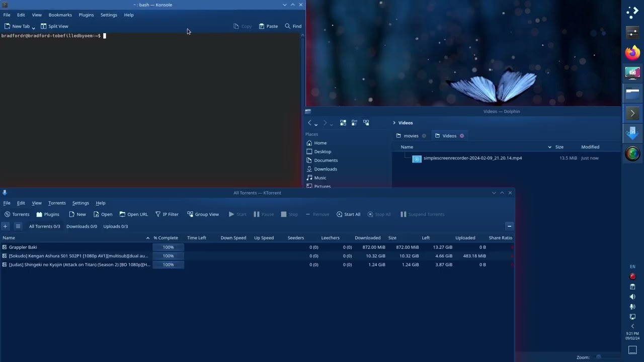Select the Kengan Ashura torrent row

coord(257,256)
